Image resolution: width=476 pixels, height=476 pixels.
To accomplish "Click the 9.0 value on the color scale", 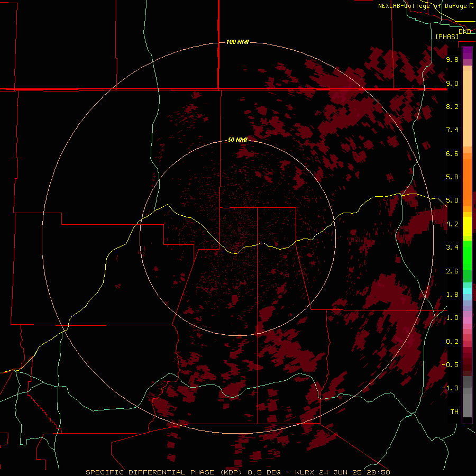I will [452, 83].
